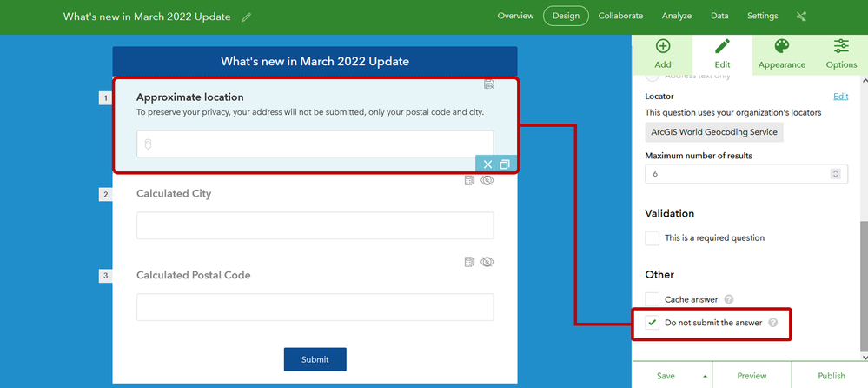Toggle the hidden eye icon on Calculated City
This screenshot has height=388, width=868.
pos(487,181)
